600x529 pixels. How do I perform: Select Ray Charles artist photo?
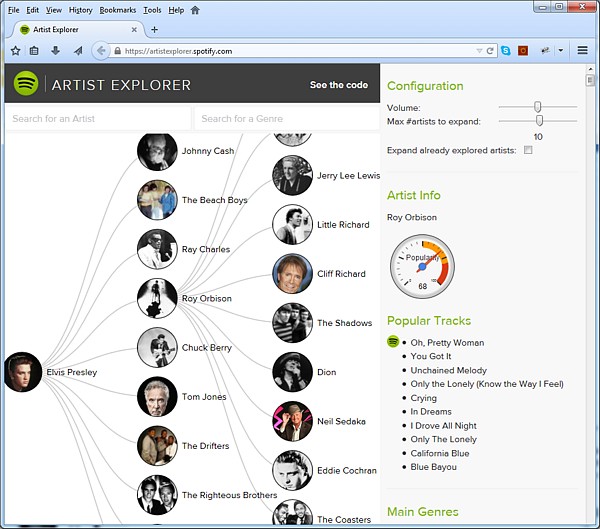click(157, 249)
